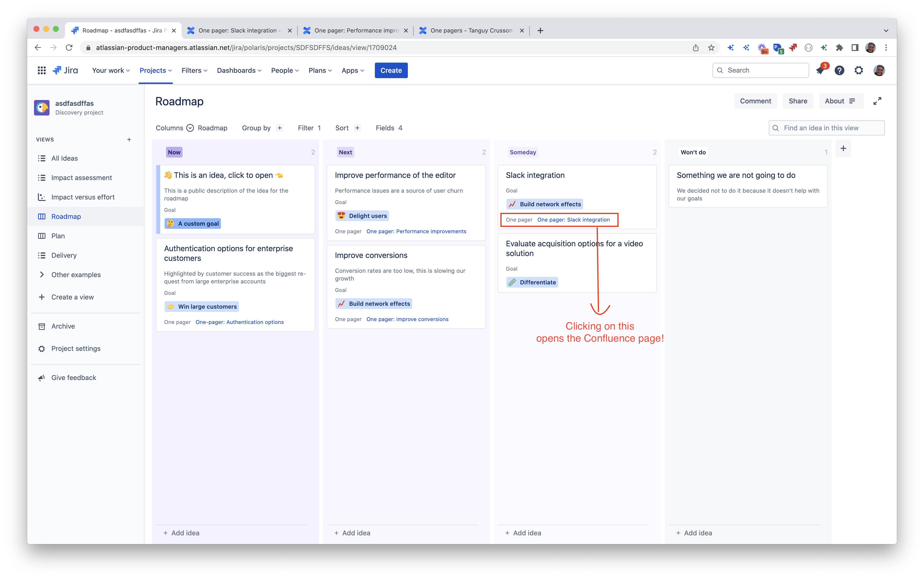This screenshot has height=580, width=924.
Task: Open the help question mark icon
Action: (x=840, y=70)
